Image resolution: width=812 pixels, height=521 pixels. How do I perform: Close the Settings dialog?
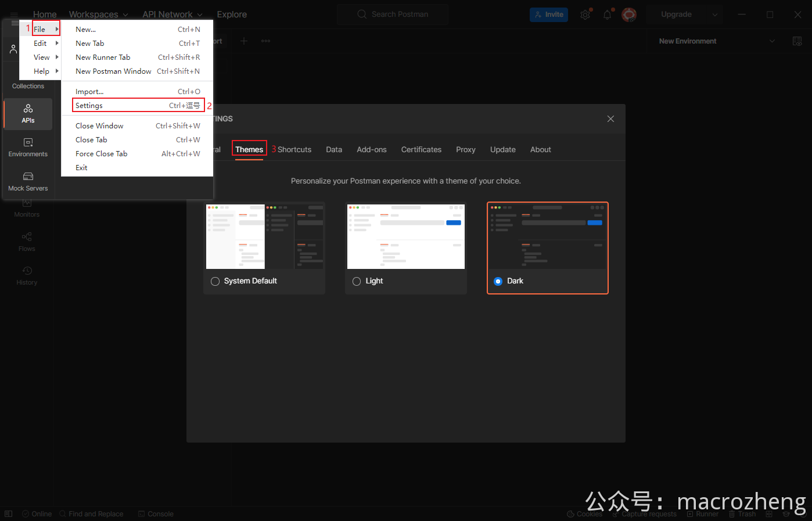click(610, 119)
